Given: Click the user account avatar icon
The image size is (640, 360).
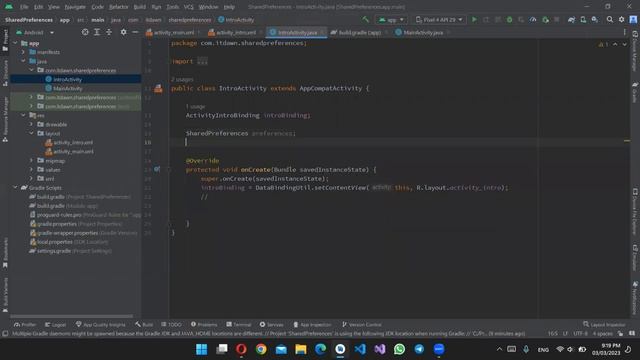Looking at the screenshot, I should (633, 20).
